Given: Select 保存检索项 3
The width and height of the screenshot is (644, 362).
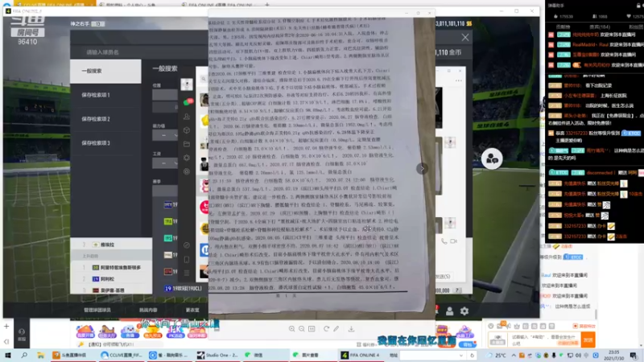Looking at the screenshot, I should click(105, 143).
